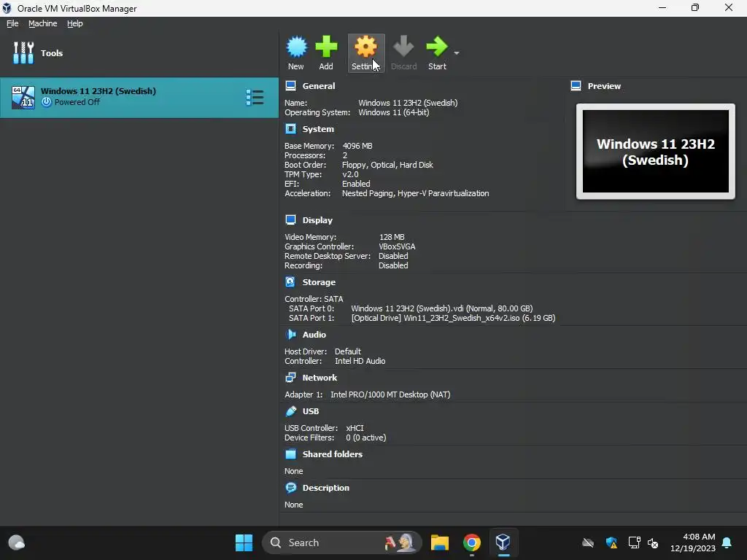747x560 pixels.
Task: Click the Network adapter icon
Action: tap(290, 377)
